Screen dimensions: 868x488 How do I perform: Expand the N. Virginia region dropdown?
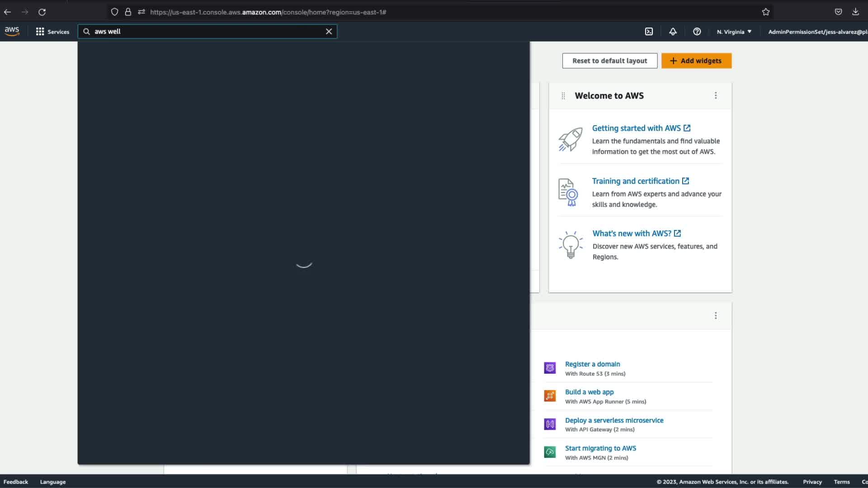point(734,32)
